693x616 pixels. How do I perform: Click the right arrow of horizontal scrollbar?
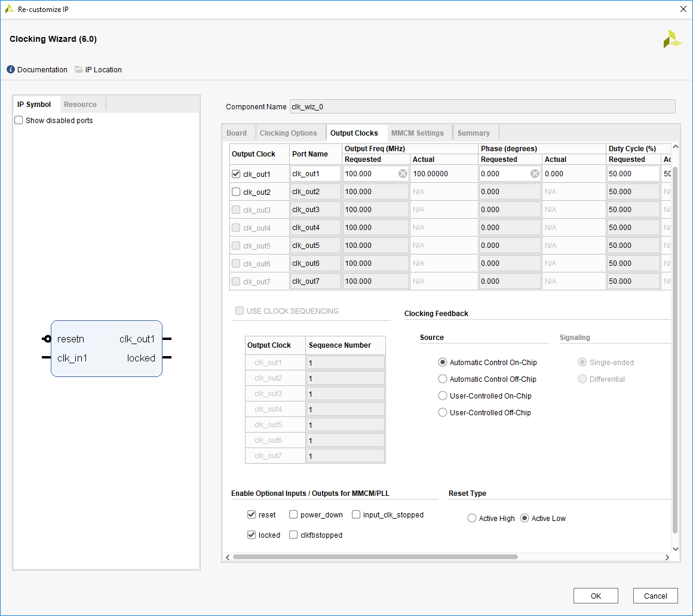pyautogui.click(x=667, y=557)
